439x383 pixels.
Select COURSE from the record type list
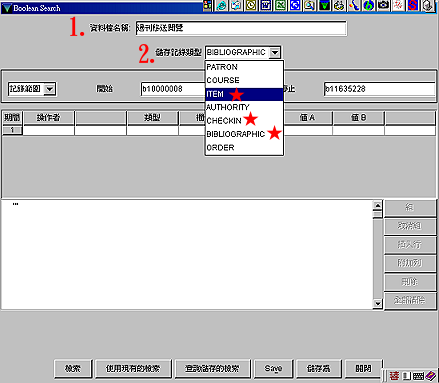click(x=244, y=80)
